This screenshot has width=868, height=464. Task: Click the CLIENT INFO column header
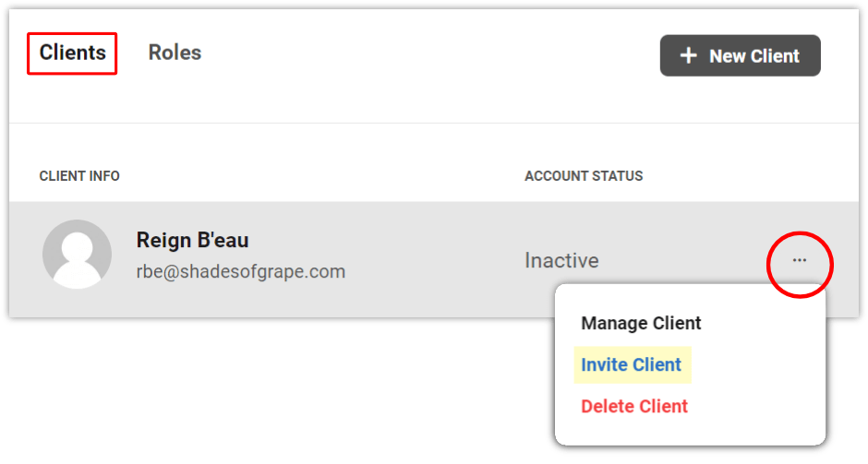click(x=79, y=176)
